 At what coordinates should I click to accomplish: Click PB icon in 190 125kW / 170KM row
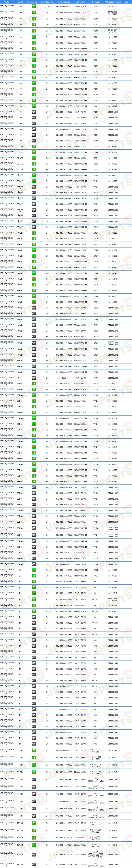(x=34, y=54)
